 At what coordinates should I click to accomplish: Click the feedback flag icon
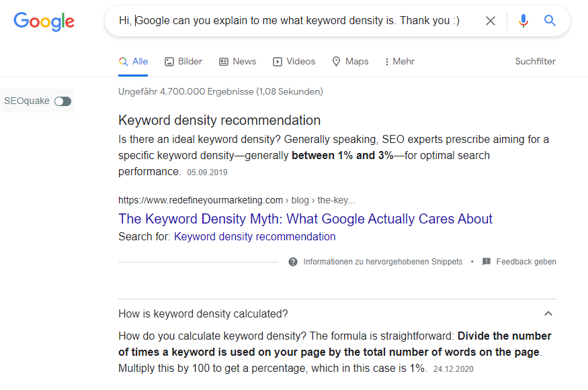[487, 262]
